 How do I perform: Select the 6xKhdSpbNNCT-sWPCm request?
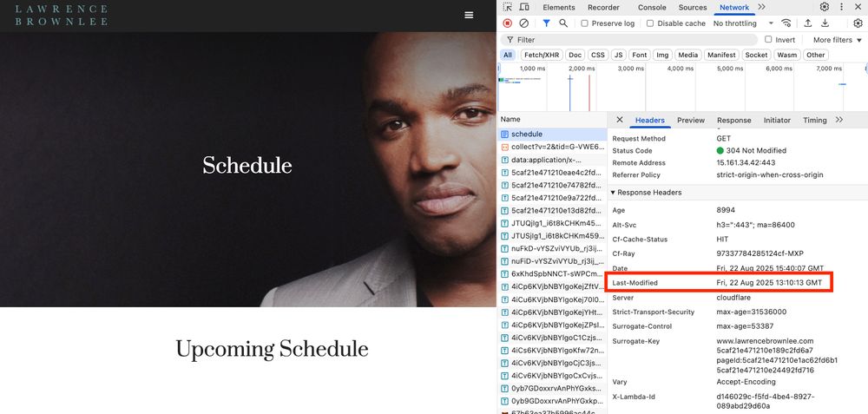click(x=552, y=274)
